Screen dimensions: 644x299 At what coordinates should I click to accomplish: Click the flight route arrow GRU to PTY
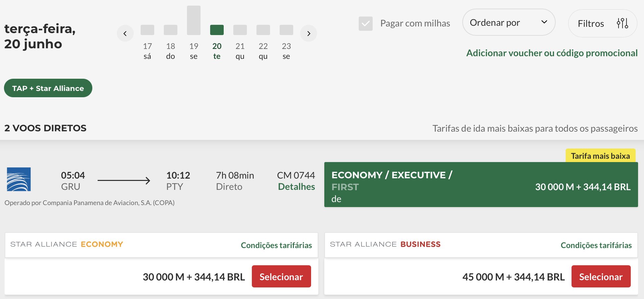pyautogui.click(x=124, y=181)
